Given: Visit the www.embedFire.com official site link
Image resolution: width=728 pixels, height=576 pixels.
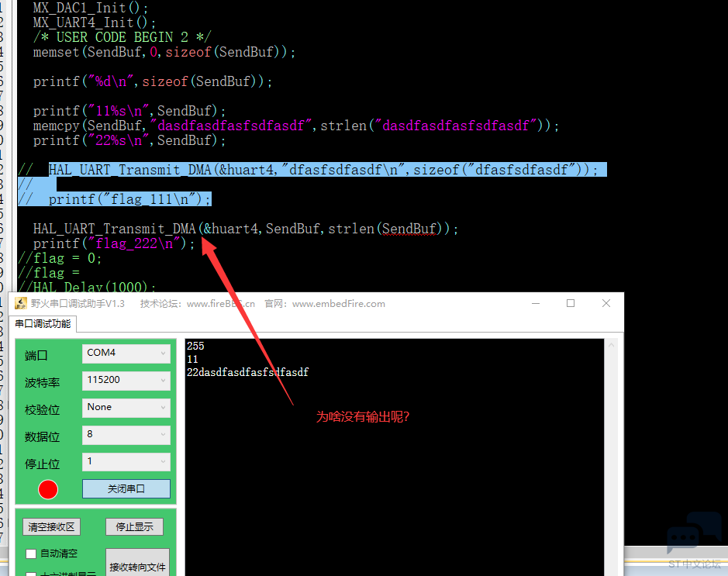Looking at the screenshot, I should click(338, 303).
